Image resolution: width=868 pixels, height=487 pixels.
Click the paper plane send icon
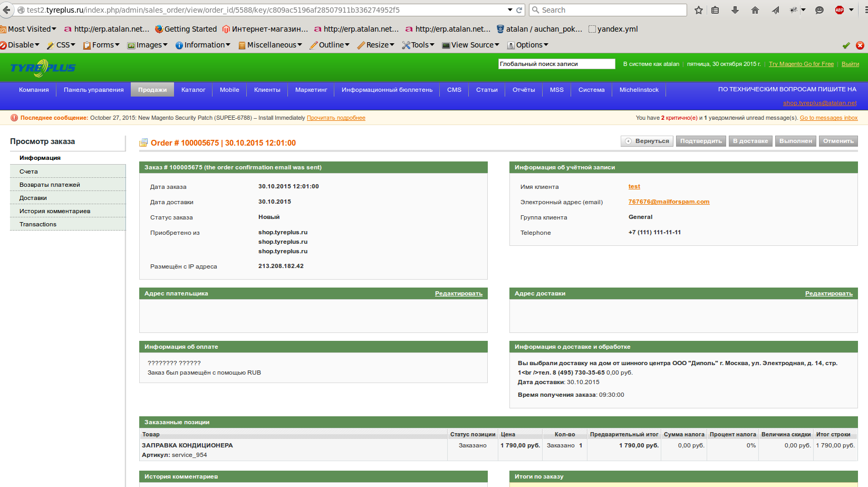775,10
